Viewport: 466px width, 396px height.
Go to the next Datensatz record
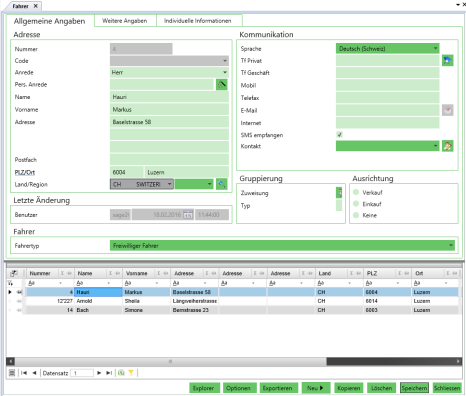tap(99, 373)
